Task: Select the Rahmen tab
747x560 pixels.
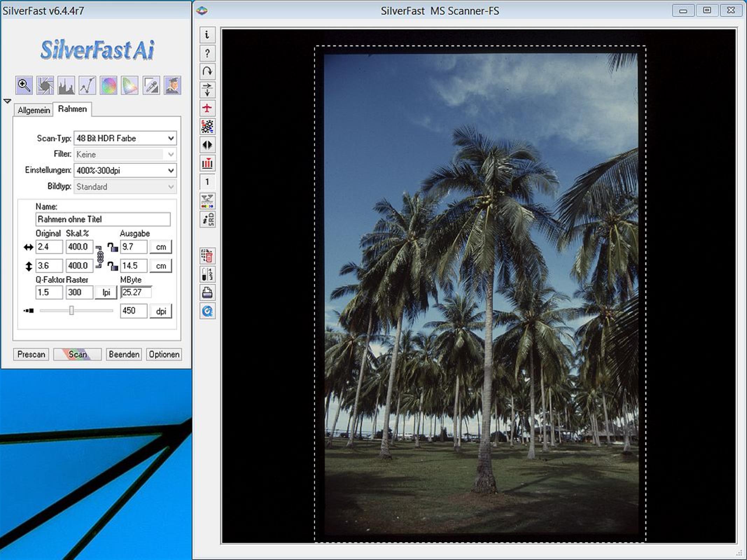Action: pyautogui.click(x=72, y=109)
